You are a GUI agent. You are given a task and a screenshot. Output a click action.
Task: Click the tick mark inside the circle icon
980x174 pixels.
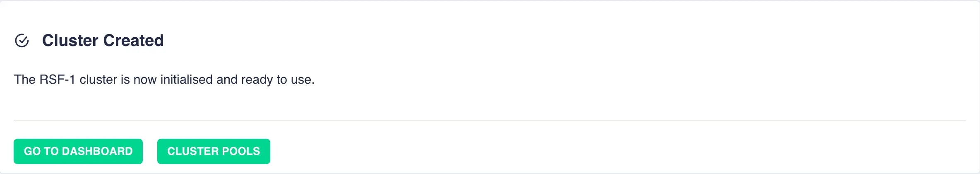(x=23, y=40)
